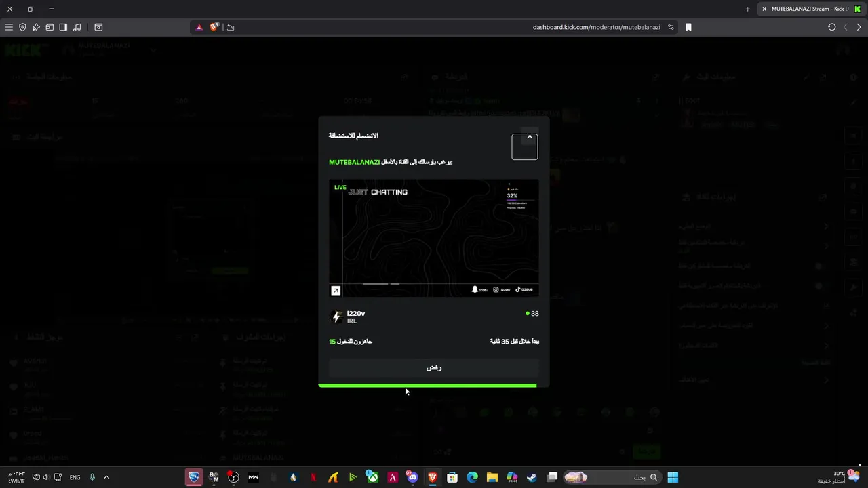Viewport: 868px width, 488px height.
Task: Click the IRL category label
Action: [352, 321]
